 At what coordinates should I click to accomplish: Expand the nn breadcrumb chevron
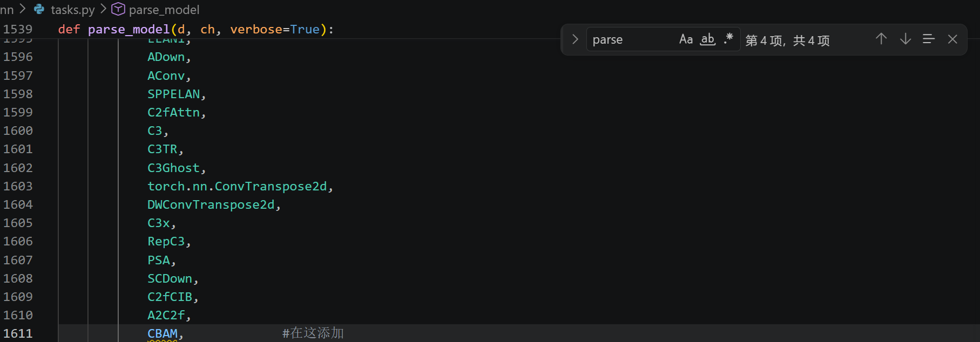[23, 9]
